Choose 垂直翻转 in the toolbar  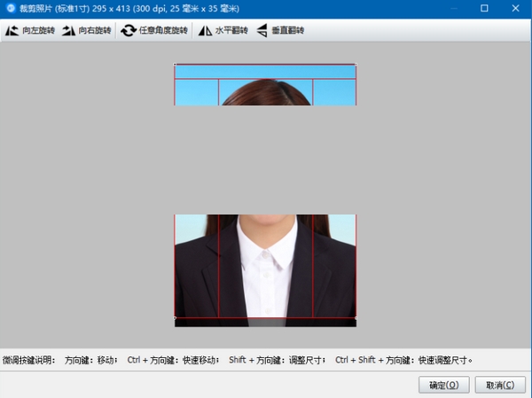pos(287,30)
